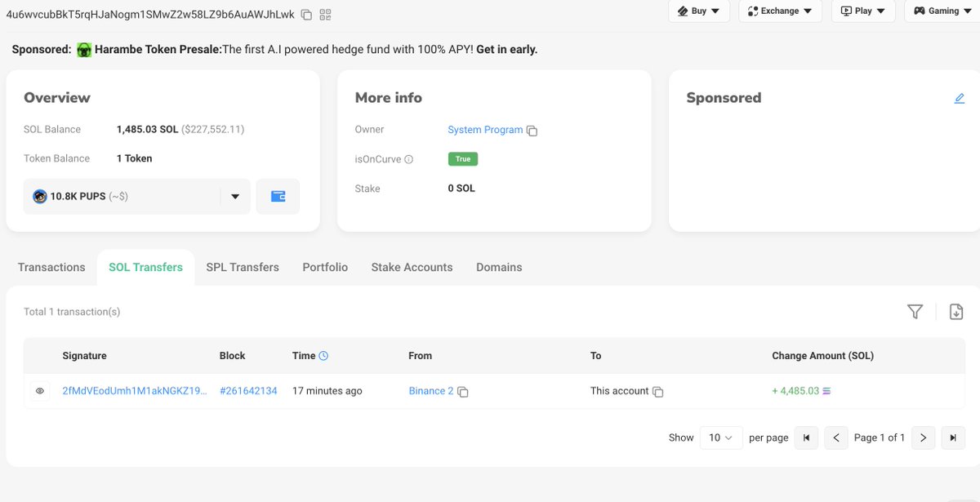The image size is (980, 502).
Task: Go to the next page
Action: click(x=923, y=438)
